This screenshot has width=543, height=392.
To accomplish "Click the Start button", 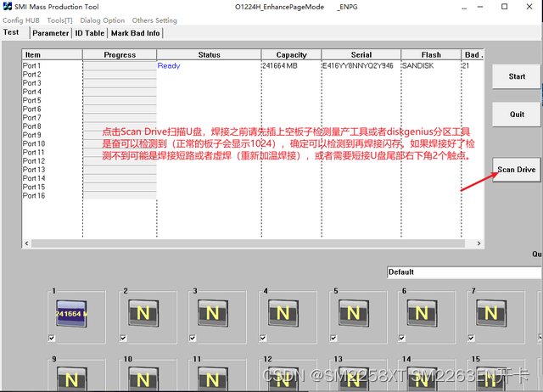I will pyautogui.click(x=517, y=76).
